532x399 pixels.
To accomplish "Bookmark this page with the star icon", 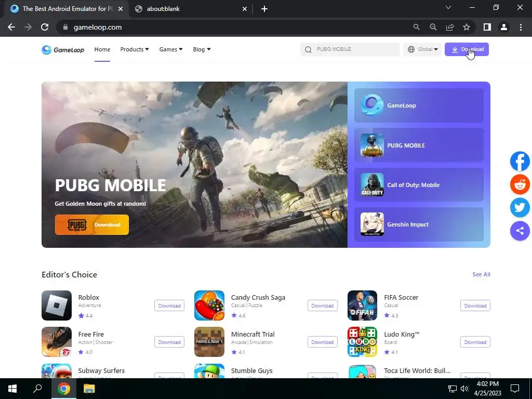I will (x=467, y=27).
